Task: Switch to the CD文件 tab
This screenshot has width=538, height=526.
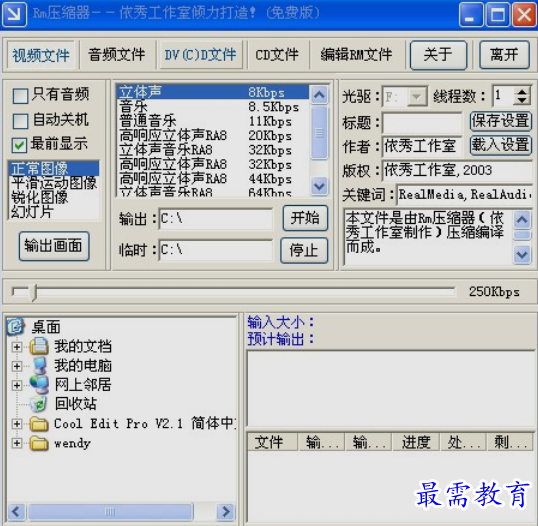Action: (277, 55)
